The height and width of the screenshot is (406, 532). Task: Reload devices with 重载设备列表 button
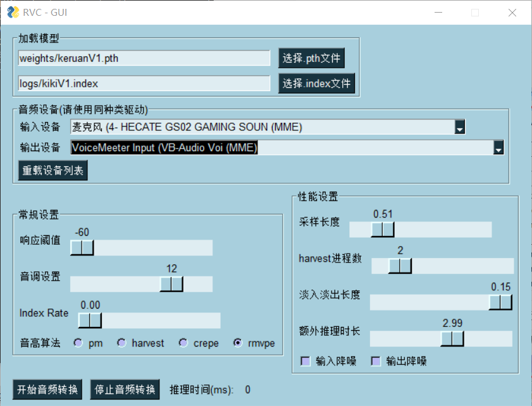coord(53,170)
